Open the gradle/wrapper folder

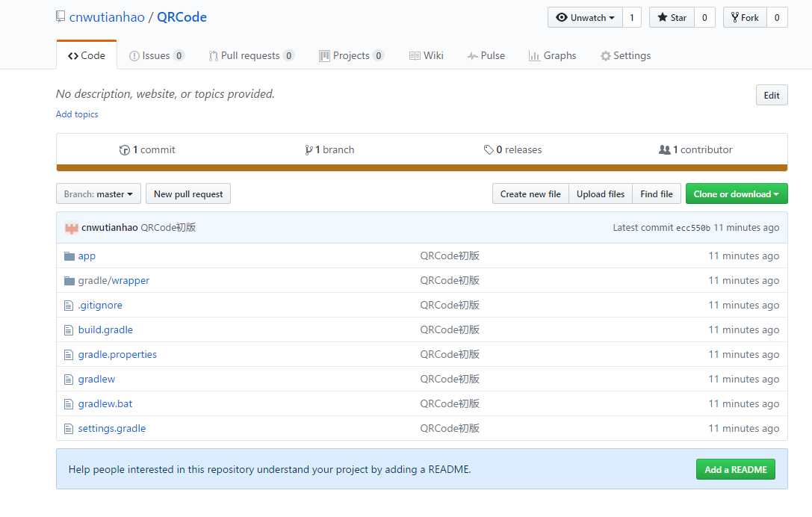pyautogui.click(x=114, y=281)
